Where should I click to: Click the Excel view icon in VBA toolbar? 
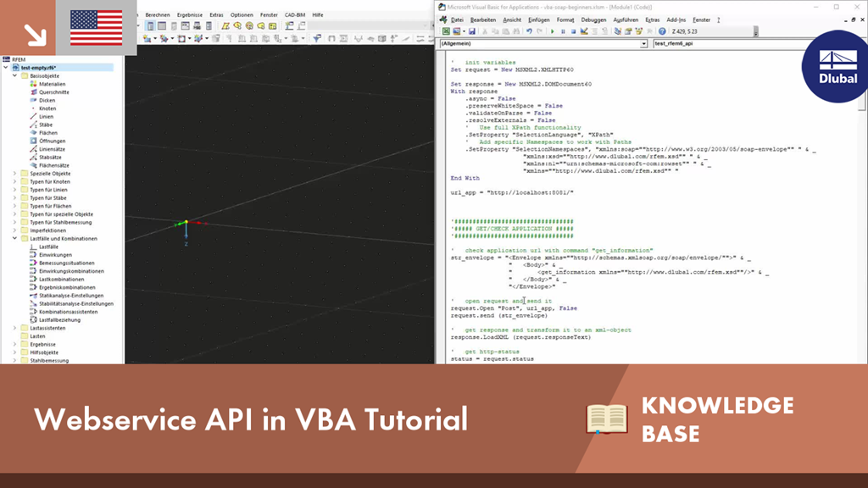(x=446, y=31)
